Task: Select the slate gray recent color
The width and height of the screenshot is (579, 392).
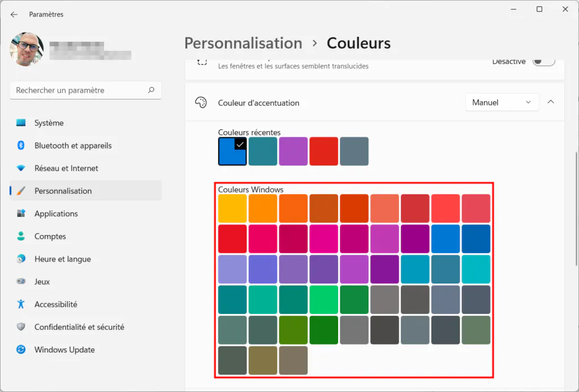Action: coord(354,151)
